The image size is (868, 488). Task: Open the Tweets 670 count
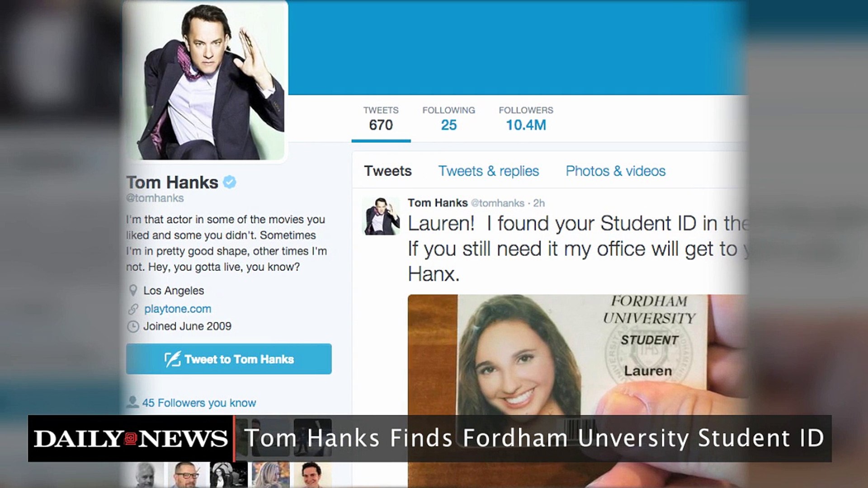[x=381, y=119]
